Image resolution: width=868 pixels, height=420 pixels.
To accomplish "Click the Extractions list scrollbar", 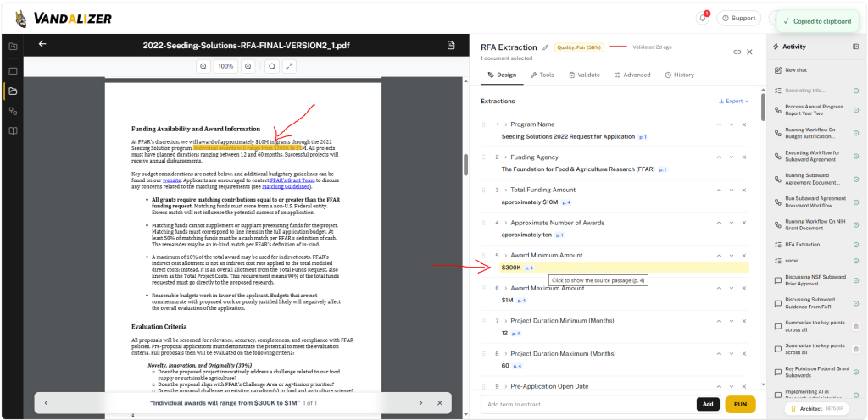I will 764,108.
